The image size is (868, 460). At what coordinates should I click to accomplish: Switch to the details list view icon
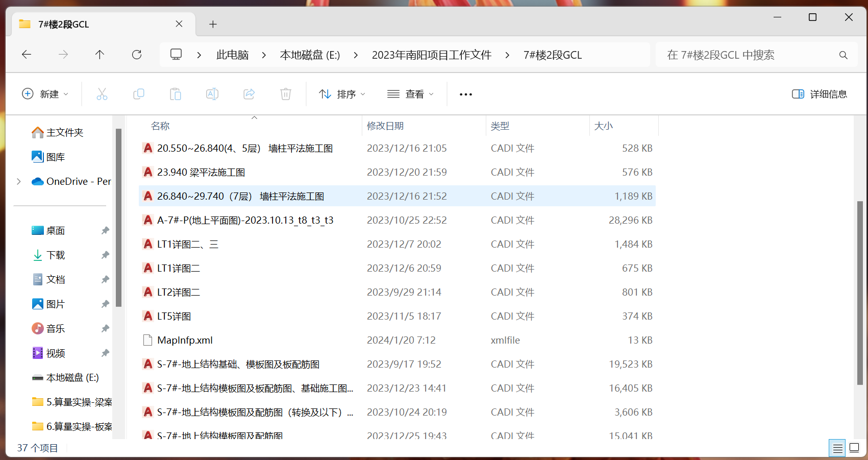tap(837, 448)
